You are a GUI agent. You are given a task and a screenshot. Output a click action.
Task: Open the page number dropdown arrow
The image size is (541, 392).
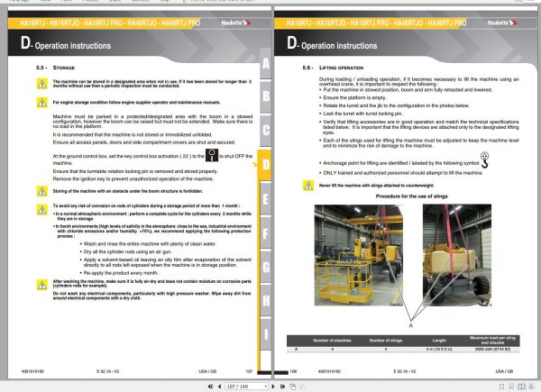(265, 387)
